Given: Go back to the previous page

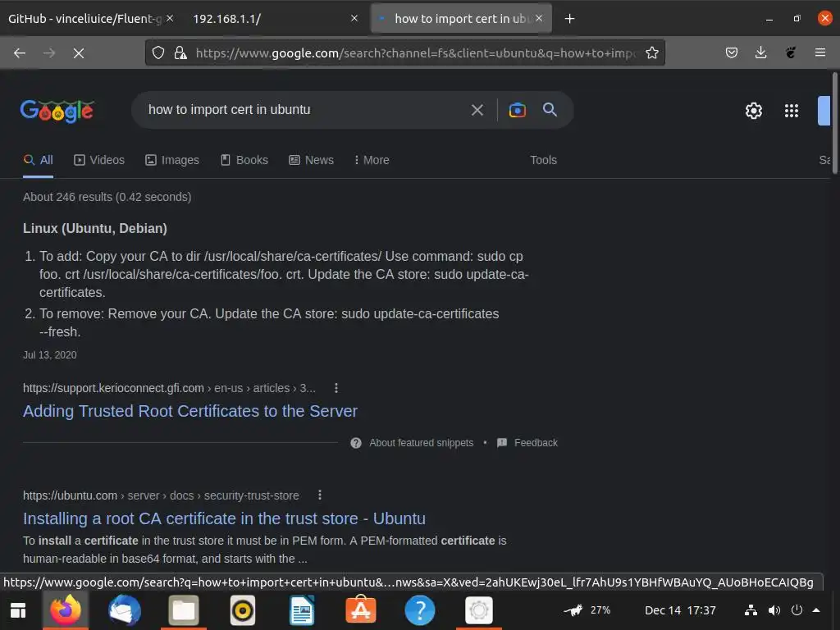Looking at the screenshot, I should pos(20,53).
